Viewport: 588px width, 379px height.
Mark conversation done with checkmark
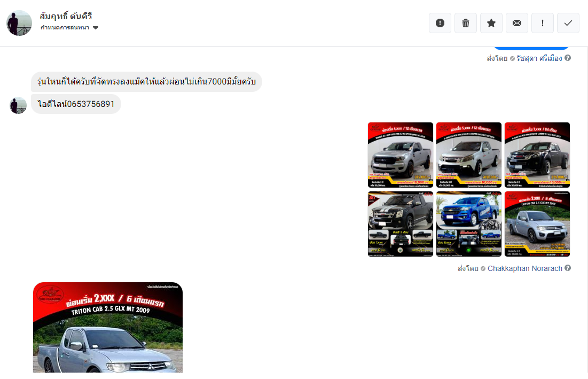click(568, 23)
